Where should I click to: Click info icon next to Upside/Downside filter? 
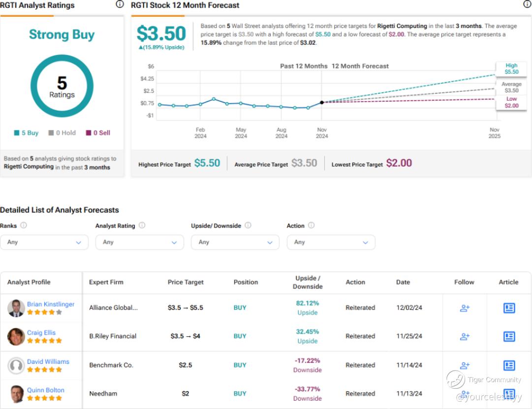click(x=248, y=226)
